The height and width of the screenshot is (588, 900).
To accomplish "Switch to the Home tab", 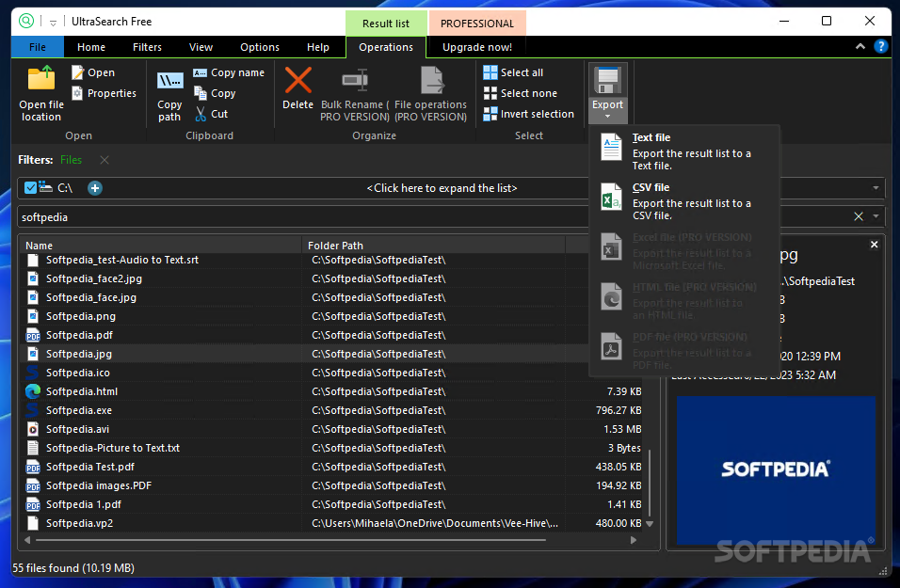I will pyautogui.click(x=91, y=47).
